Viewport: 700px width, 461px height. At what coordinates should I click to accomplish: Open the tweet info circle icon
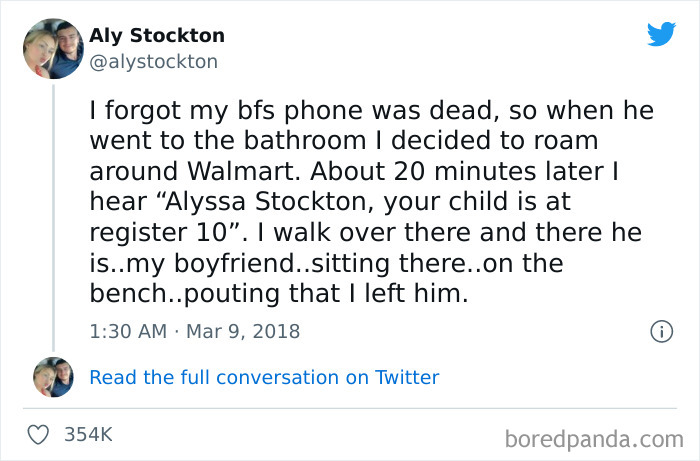click(660, 330)
